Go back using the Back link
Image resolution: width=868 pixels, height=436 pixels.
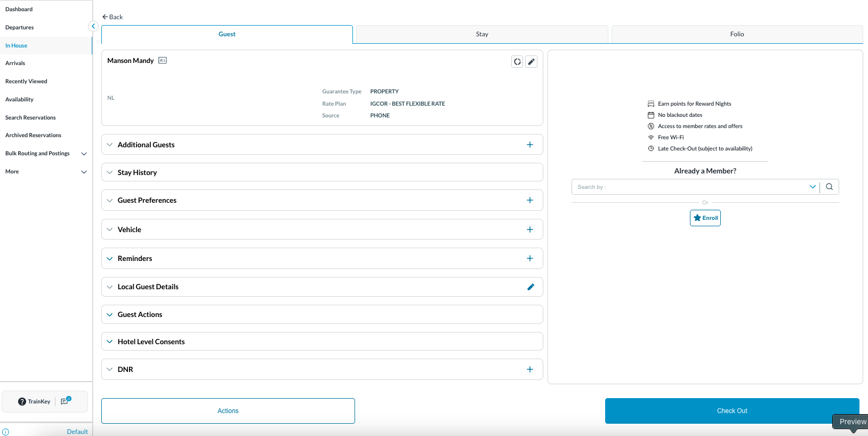point(112,17)
